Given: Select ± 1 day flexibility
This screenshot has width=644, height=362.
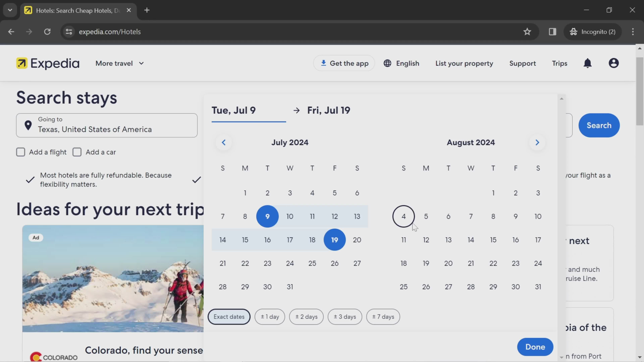Looking at the screenshot, I should (x=270, y=317).
